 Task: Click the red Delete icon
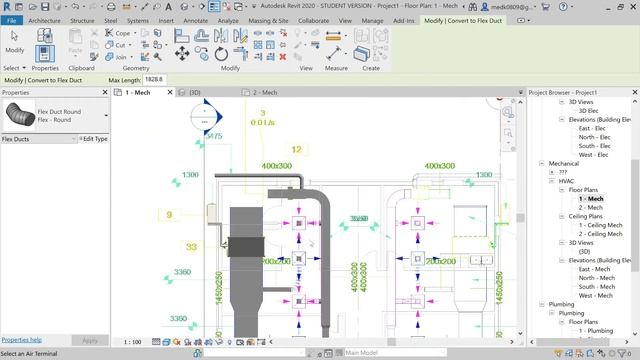[282, 57]
